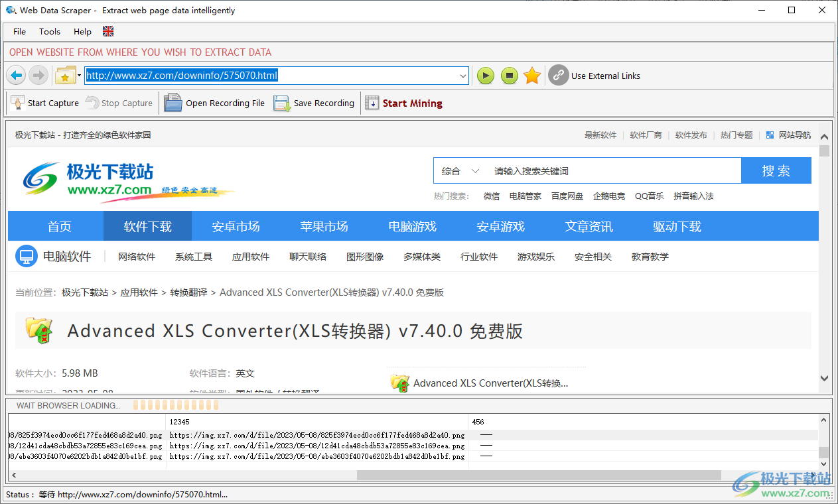838x504 pixels.
Task: Click Start Mining
Action: [403, 103]
